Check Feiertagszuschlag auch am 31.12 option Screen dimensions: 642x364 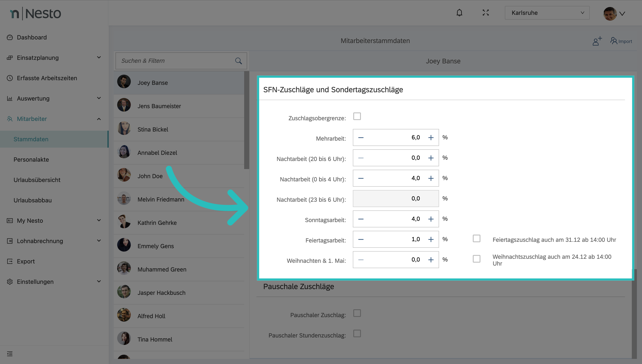[476, 238]
